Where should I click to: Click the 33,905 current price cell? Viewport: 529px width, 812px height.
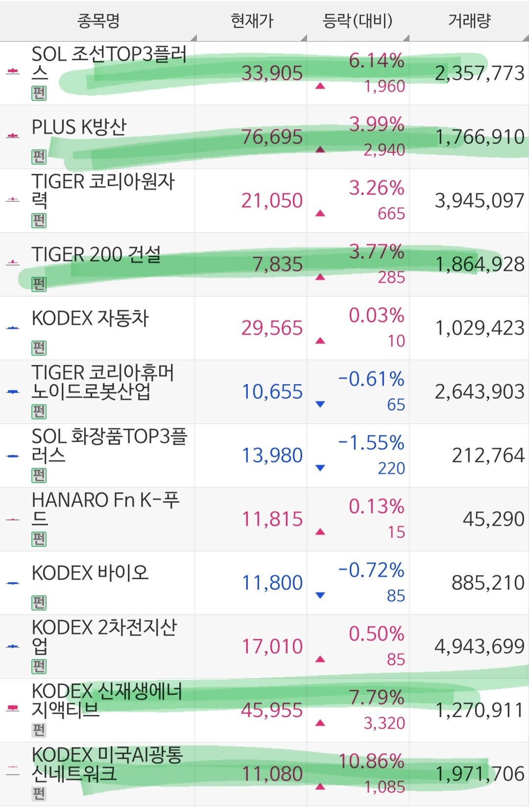pos(272,74)
